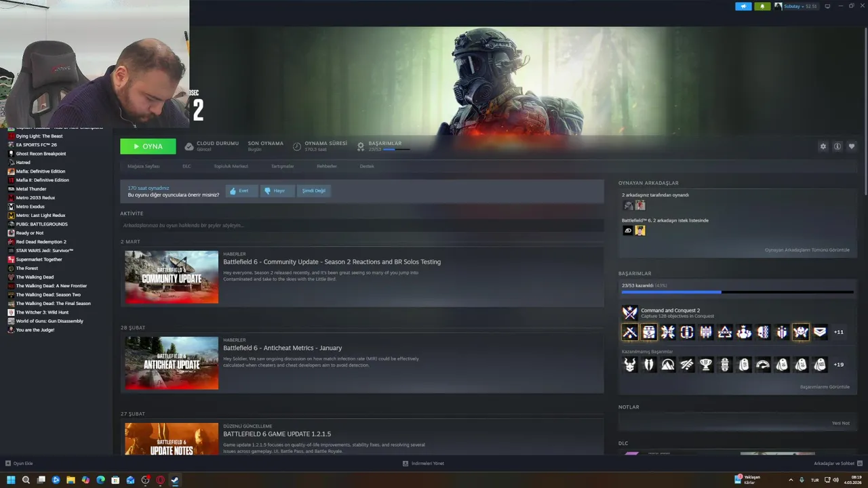Open İndirmeleri Yönet downloads manager
This screenshot has width=868, height=488.
pyautogui.click(x=423, y=464)
